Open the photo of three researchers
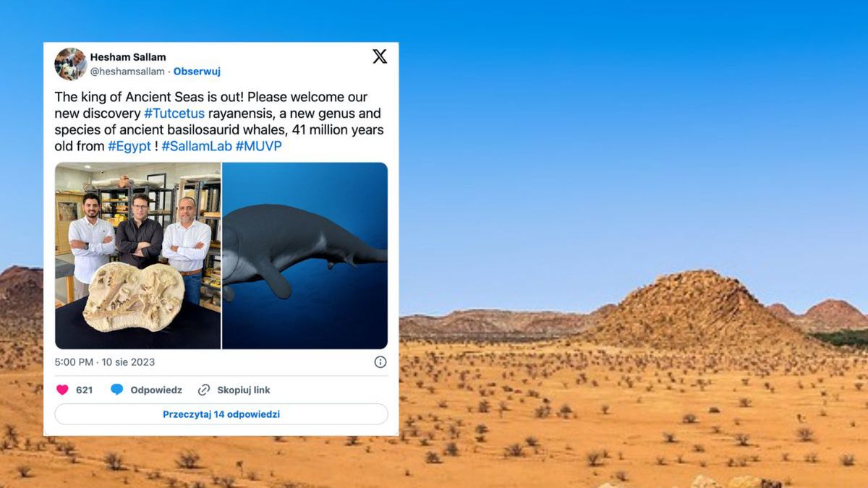 [137, 256]
